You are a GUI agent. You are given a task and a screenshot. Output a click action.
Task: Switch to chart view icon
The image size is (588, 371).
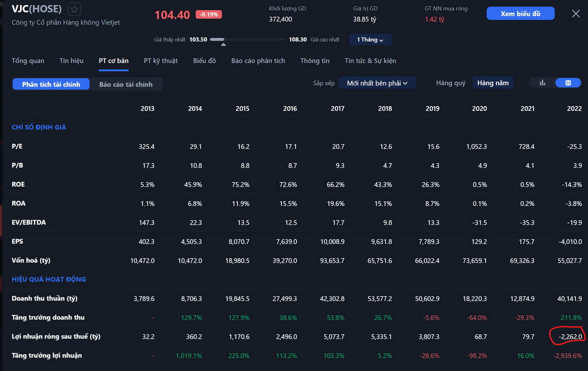(542, 83)
